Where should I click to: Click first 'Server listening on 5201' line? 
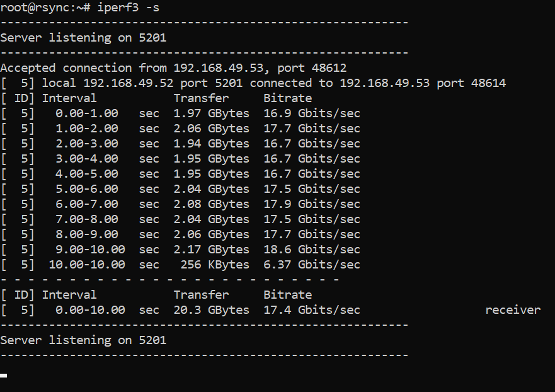pos(83,38)
